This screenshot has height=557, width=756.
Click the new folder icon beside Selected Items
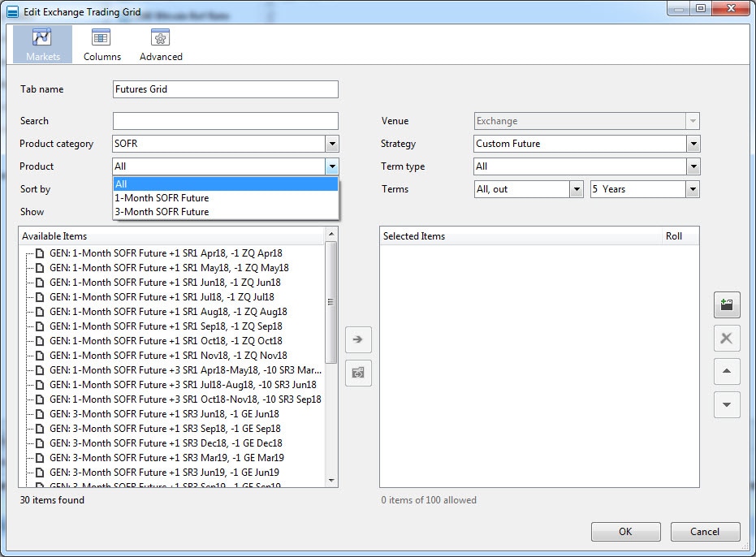coord(727,304)
